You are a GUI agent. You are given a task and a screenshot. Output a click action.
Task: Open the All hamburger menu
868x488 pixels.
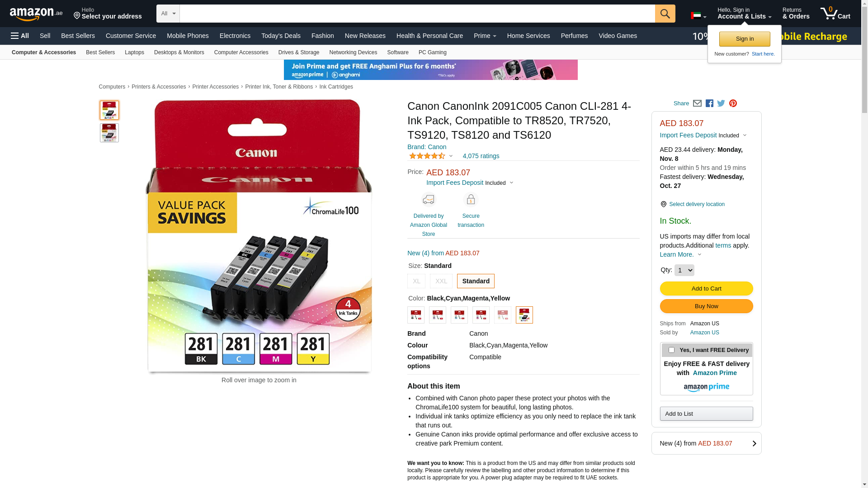20,36
